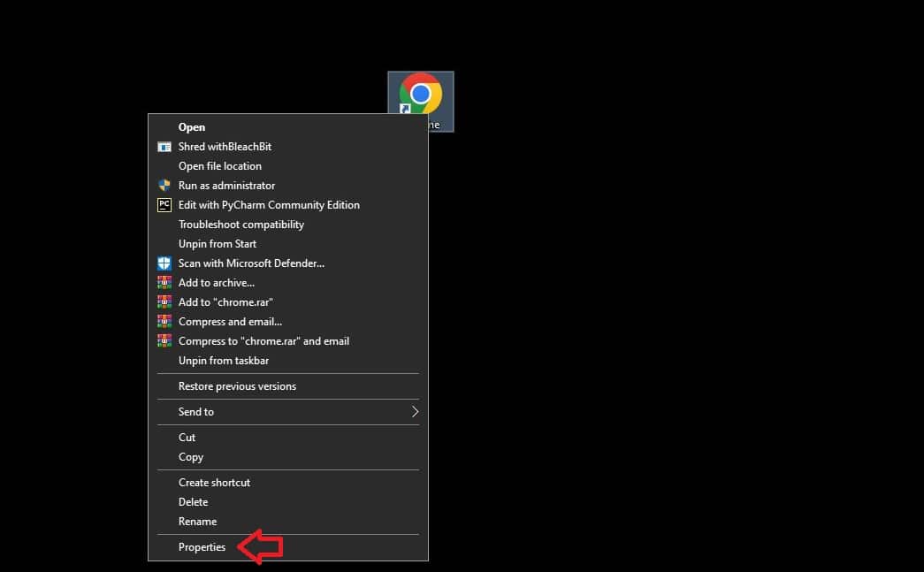The width and height of the screenshot is (924, 572).
Task: Click the Chrome desktop shortcut icon
Action: 421,95
